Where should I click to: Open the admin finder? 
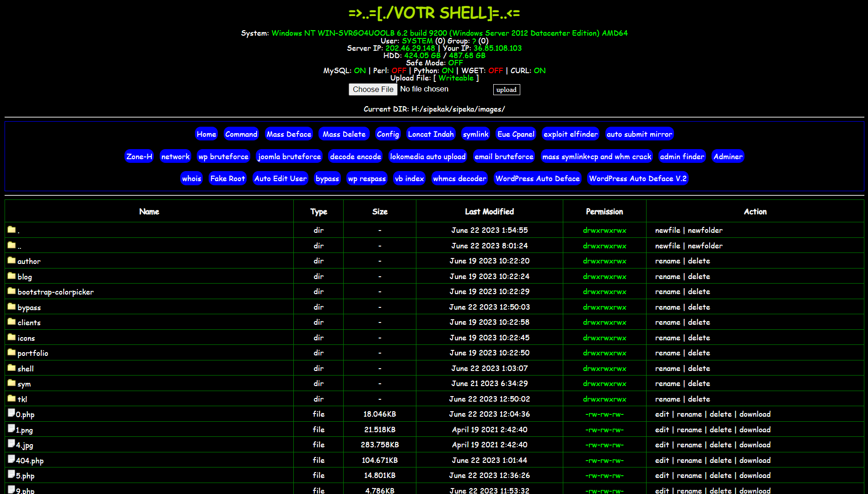point(682,156)
